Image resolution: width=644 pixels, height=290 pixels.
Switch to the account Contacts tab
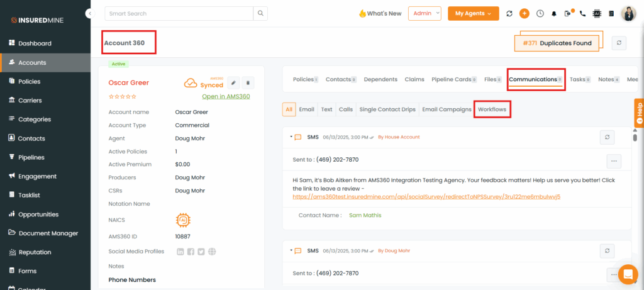(341, 79)
